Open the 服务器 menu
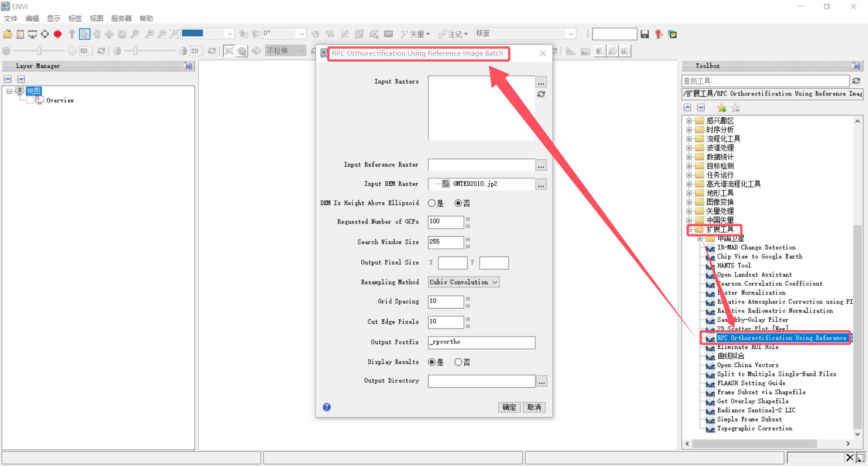This screenshot has width=868, height=466. [x=121, y=19]
